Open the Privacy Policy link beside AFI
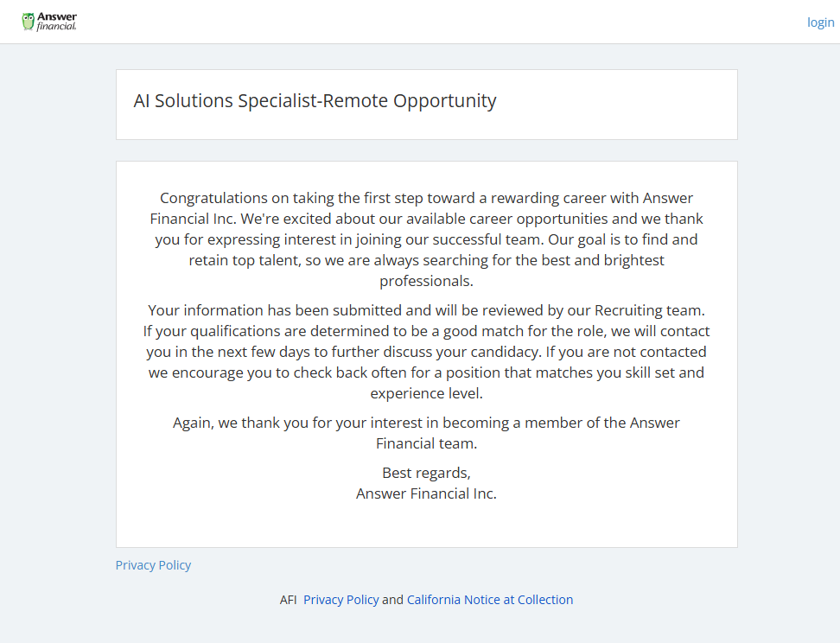Viewport: 840px width, 643px height. [340, 600]
